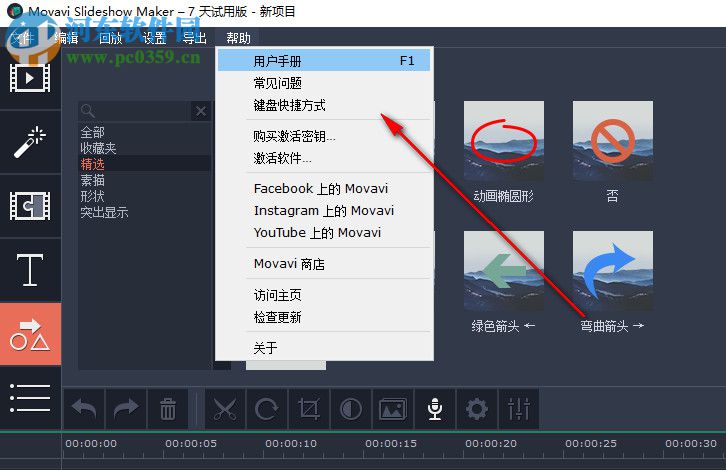
Task: Open 键盘快捷方式 menu entry
Action: point(324,105)
